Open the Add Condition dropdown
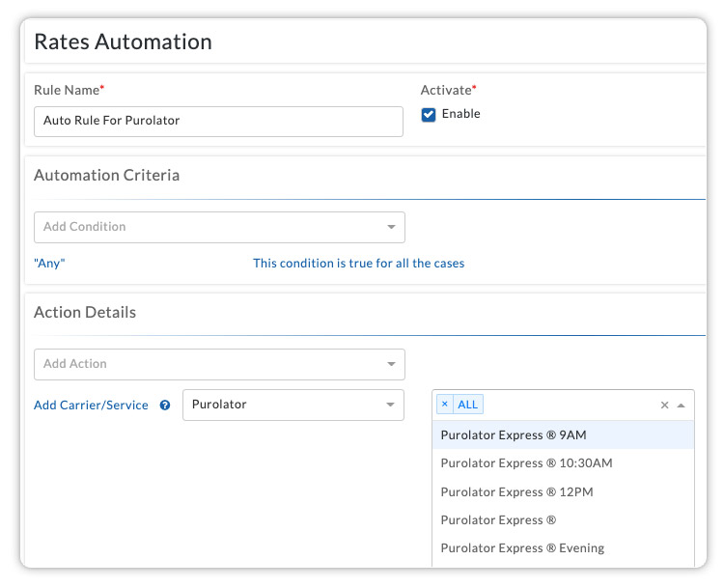 point(219,227)
